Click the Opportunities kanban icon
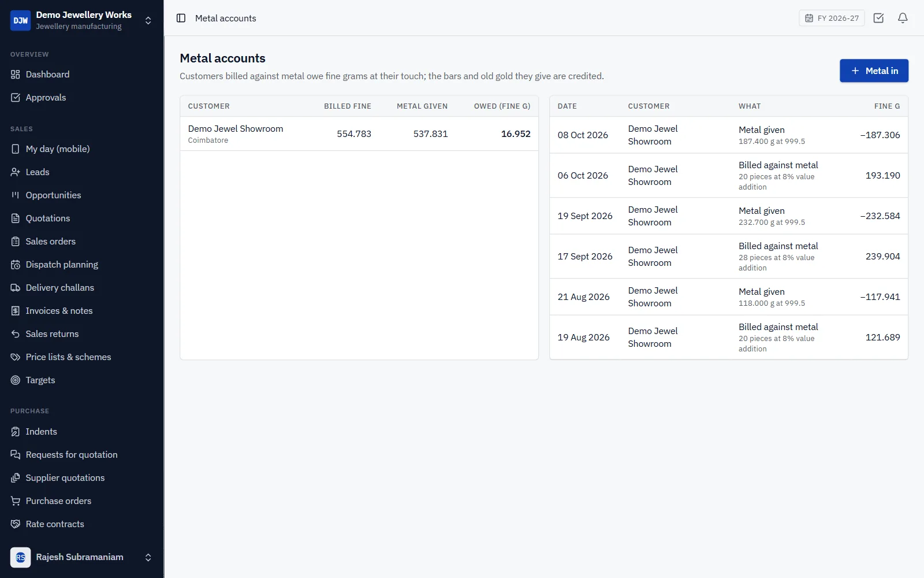This screenshot has height=578, width=924. tap(16, 195)
